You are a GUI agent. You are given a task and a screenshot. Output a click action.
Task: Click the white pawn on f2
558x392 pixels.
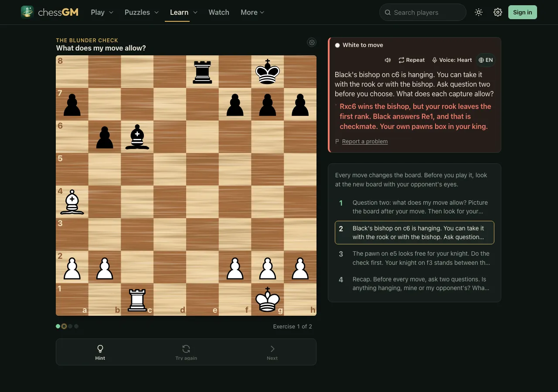(235, 267)
